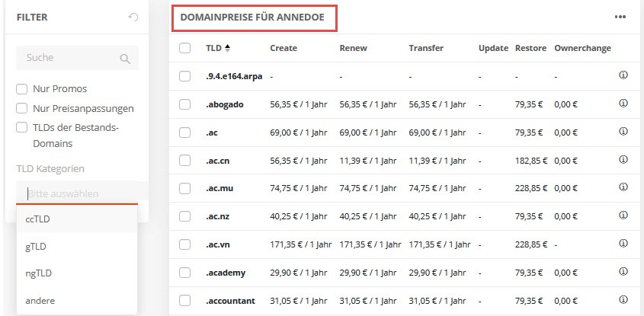The height and width of the screenshot is (316, 644).
Task: Reset filters with the undo arrow icon
Action: coord(133,18)
